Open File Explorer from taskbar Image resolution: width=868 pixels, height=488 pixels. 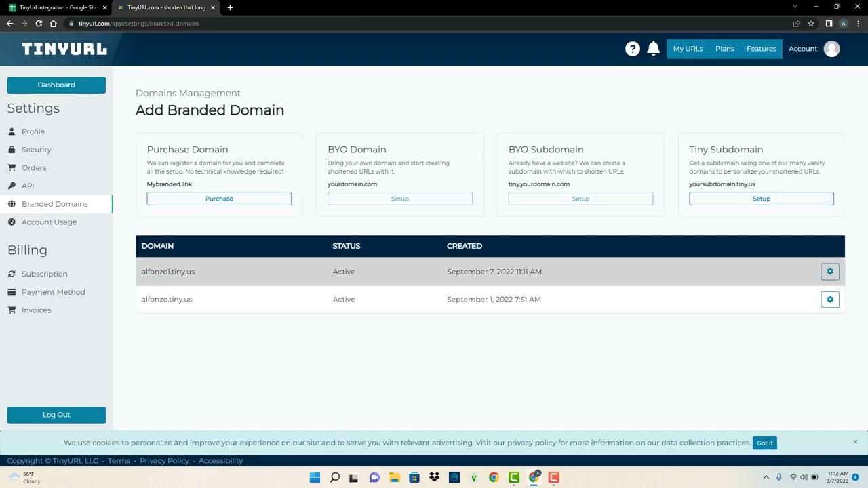(394, 477)
